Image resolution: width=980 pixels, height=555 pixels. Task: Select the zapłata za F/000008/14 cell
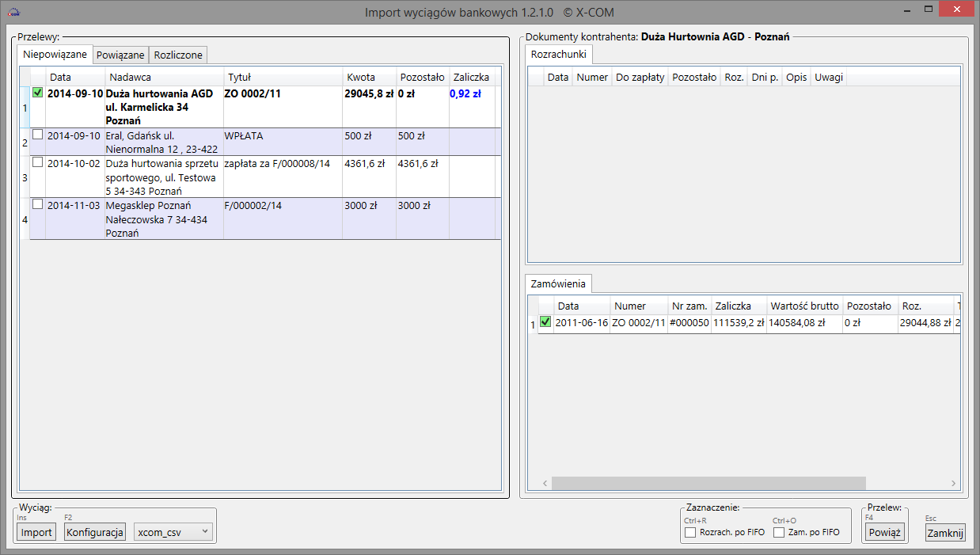[x=283, y=177]
